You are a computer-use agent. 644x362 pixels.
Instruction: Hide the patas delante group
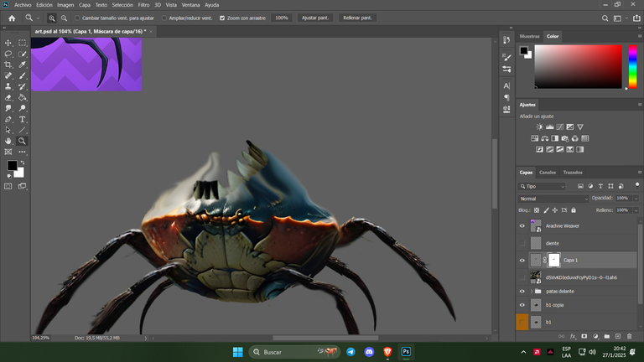pyautogui.click(x=522, y=292)
